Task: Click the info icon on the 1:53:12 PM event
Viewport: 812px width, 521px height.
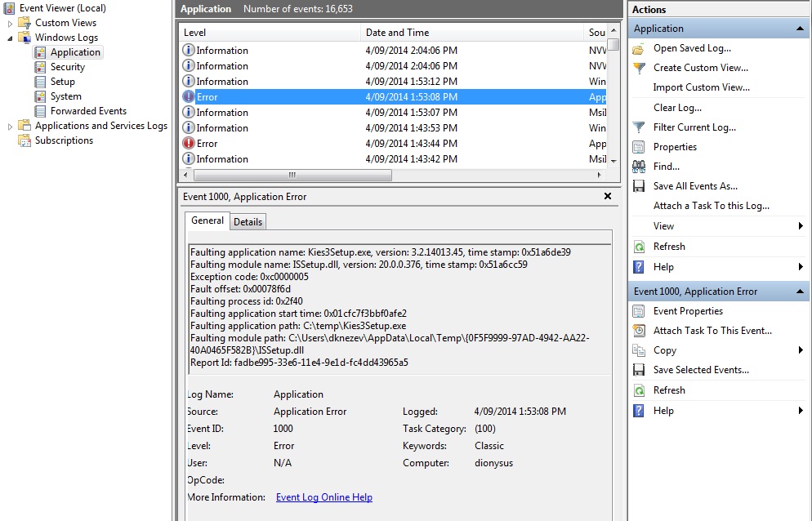Action: (x=189, y=82)
